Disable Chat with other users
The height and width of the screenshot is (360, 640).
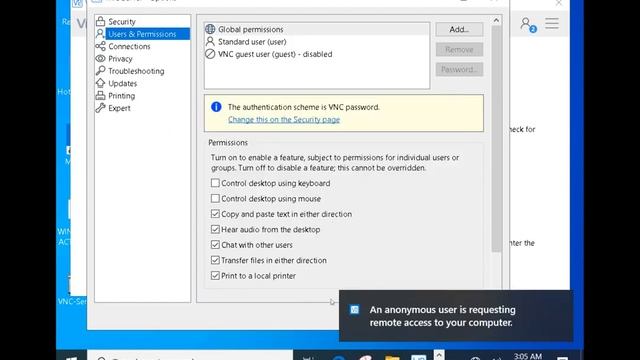(x=215, y=245)
